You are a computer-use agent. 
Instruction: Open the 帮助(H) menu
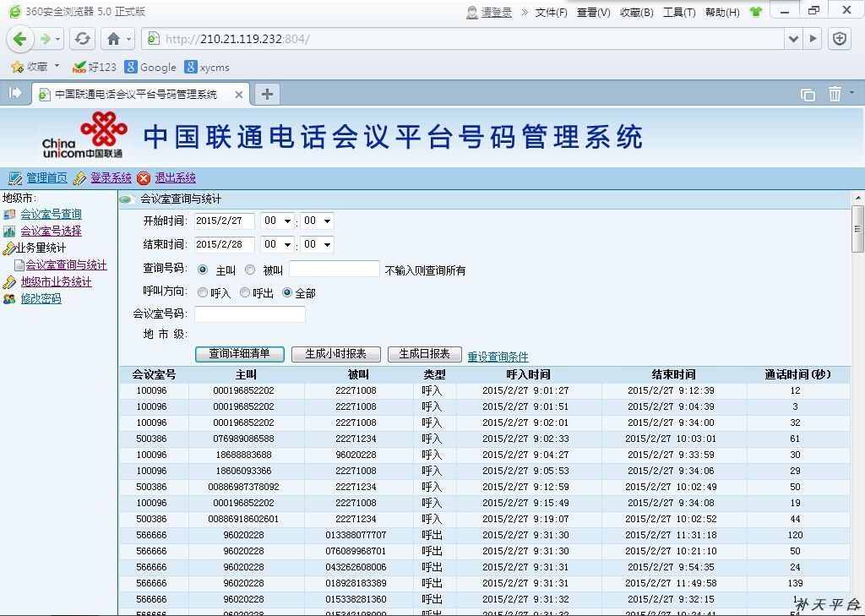(x=722, y=12)
